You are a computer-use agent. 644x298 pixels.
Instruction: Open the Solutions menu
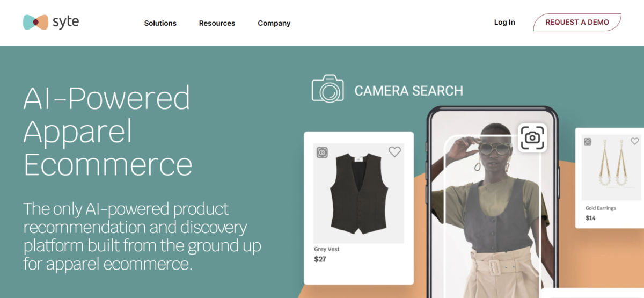[x=160, y=23]
